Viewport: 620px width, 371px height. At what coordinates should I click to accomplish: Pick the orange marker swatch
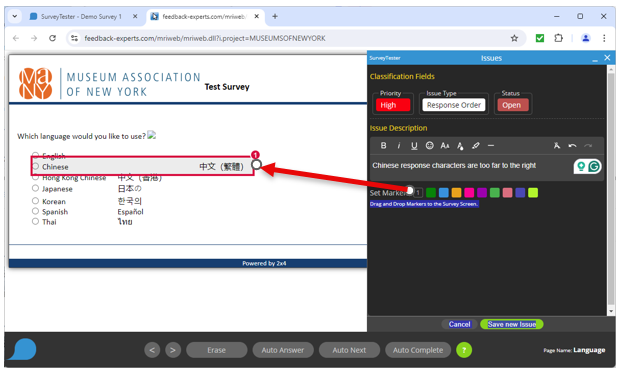coord(456,193)
